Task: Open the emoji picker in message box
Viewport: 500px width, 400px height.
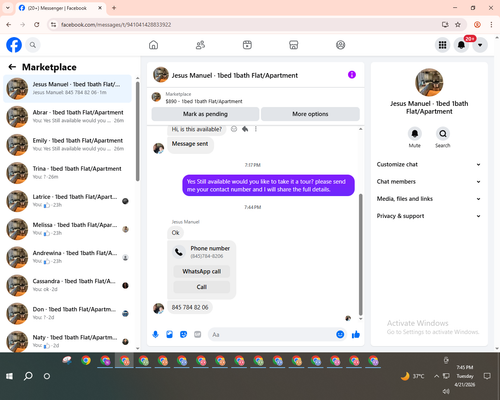Action: coord(340,334)
